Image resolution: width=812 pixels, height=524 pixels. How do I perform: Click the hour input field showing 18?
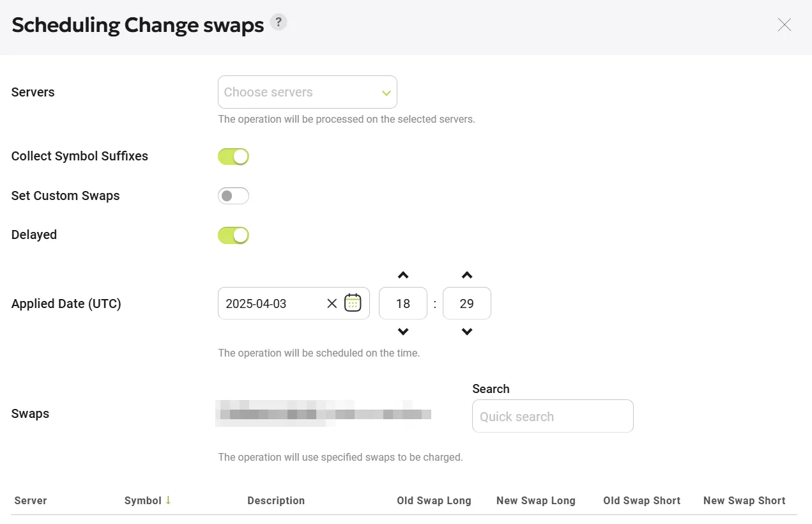click(x=402, y=304)
